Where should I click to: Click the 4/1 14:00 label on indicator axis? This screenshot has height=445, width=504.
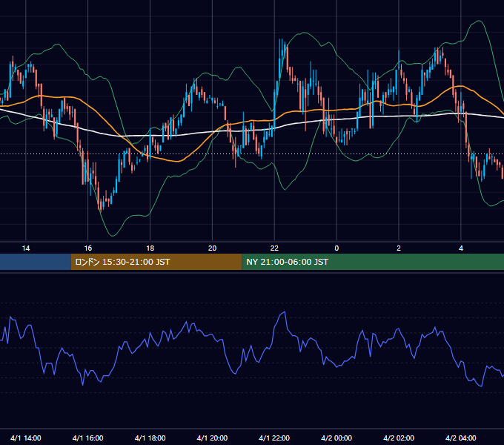point(26,438)
